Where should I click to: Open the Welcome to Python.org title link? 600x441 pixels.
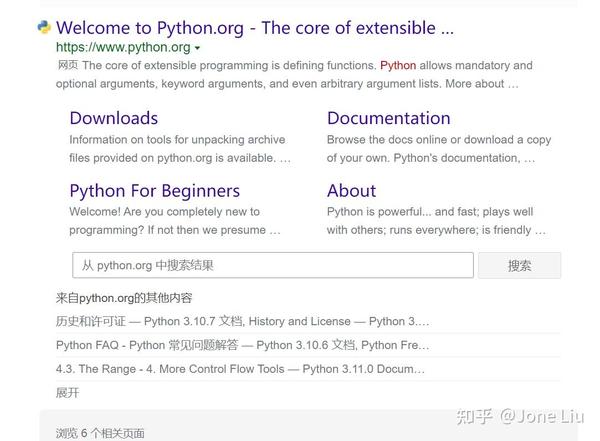[255, 27]
